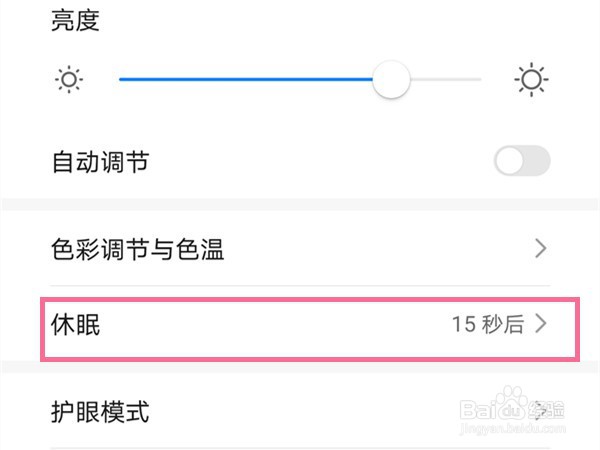Tap the high brightness sun icon
This screenshot has width=600, height=450.
[x=532, y=79]
